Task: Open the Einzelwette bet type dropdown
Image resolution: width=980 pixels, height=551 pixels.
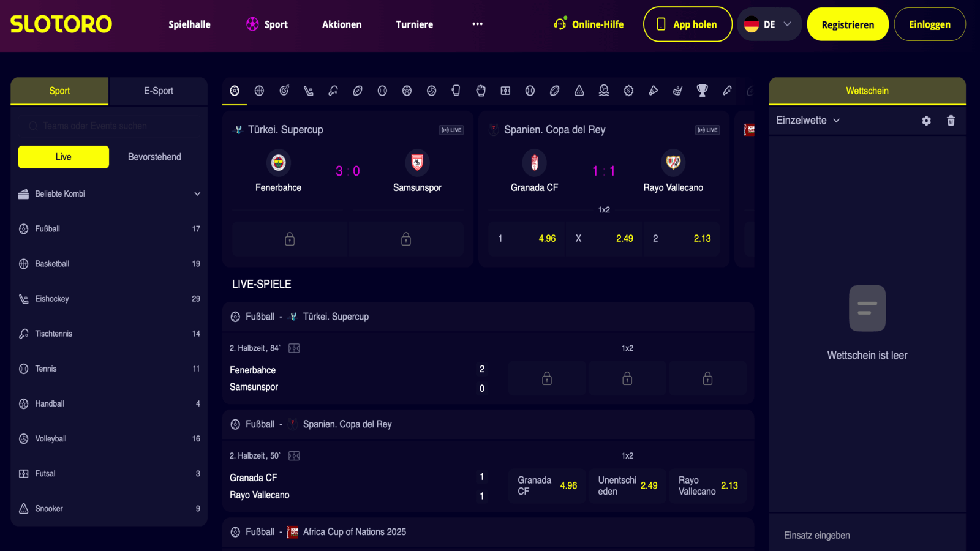Action: click(x=808, y=121)
